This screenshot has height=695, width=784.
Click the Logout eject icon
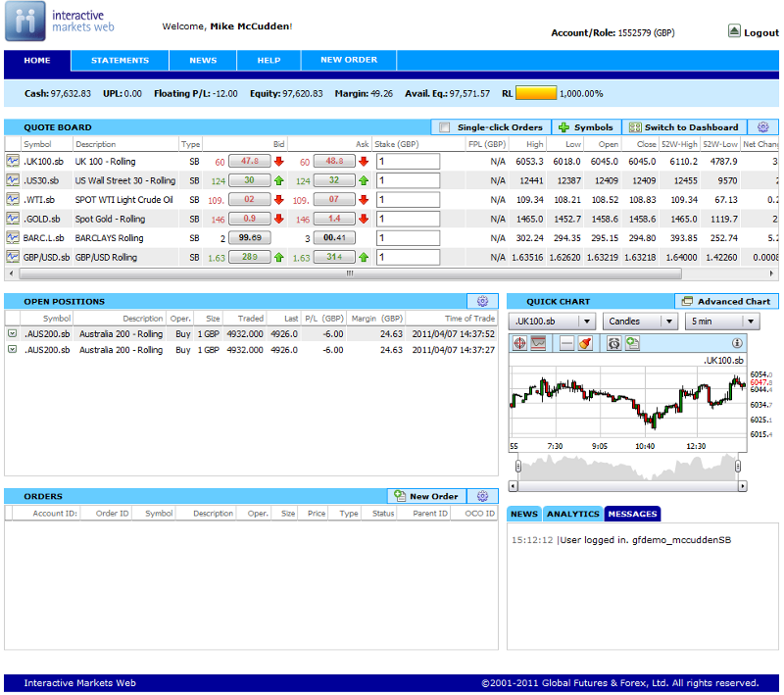click(734, 31)
